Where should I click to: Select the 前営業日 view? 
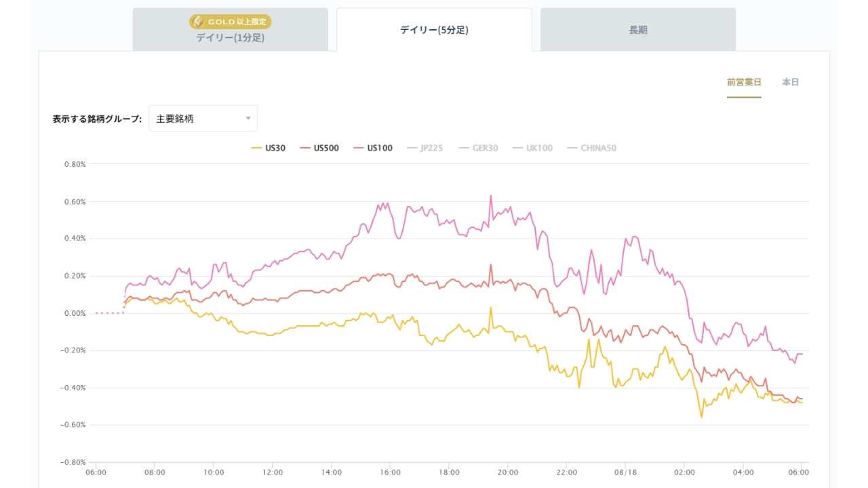coord(744,82)
